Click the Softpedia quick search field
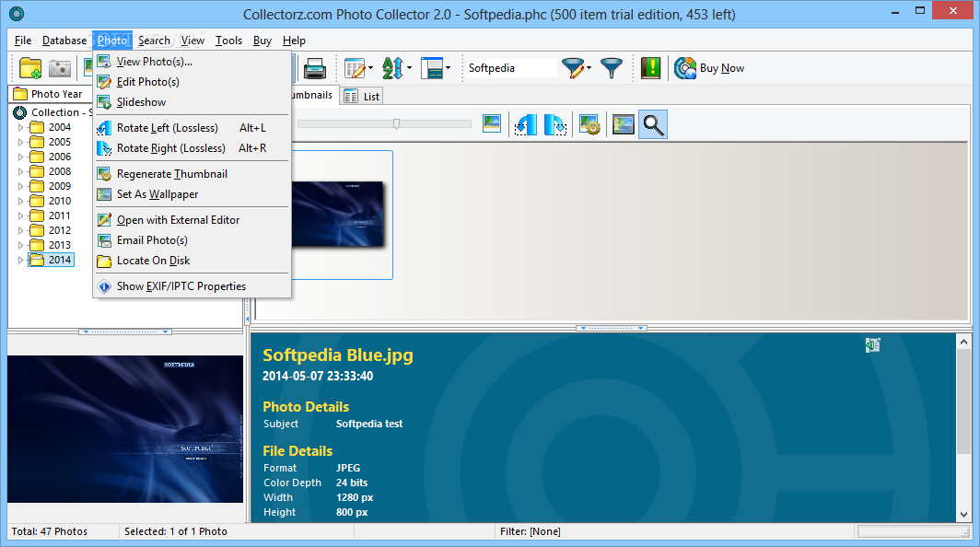 pos(510,68)
